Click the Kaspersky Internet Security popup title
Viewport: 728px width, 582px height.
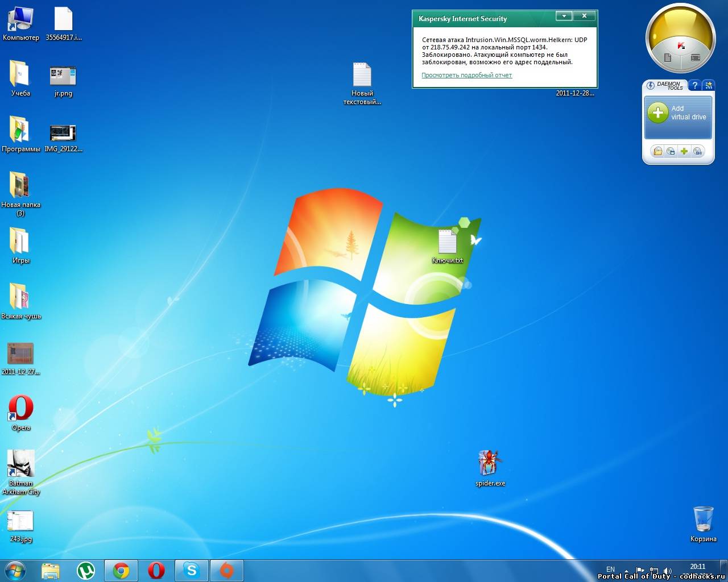(462, 19)
